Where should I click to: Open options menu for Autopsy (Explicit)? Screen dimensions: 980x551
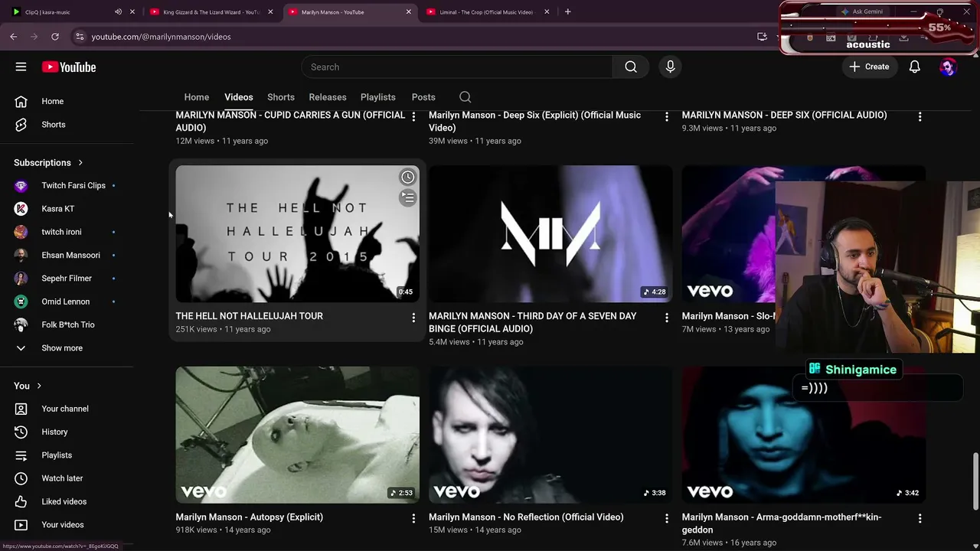413,518
